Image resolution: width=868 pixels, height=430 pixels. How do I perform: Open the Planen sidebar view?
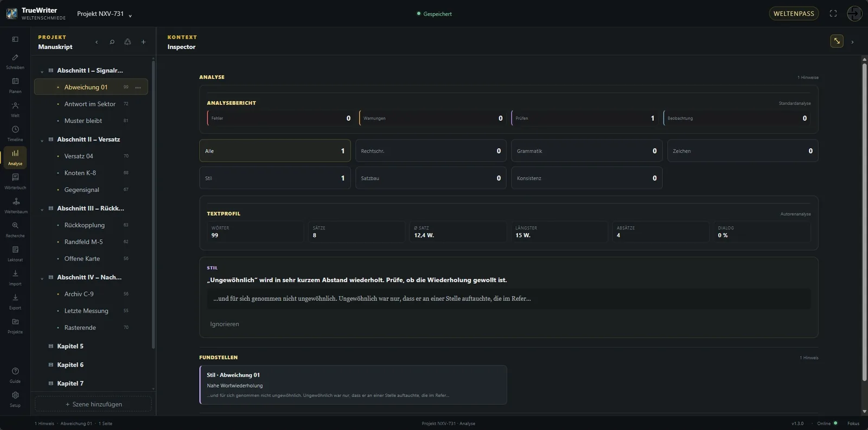15,85
